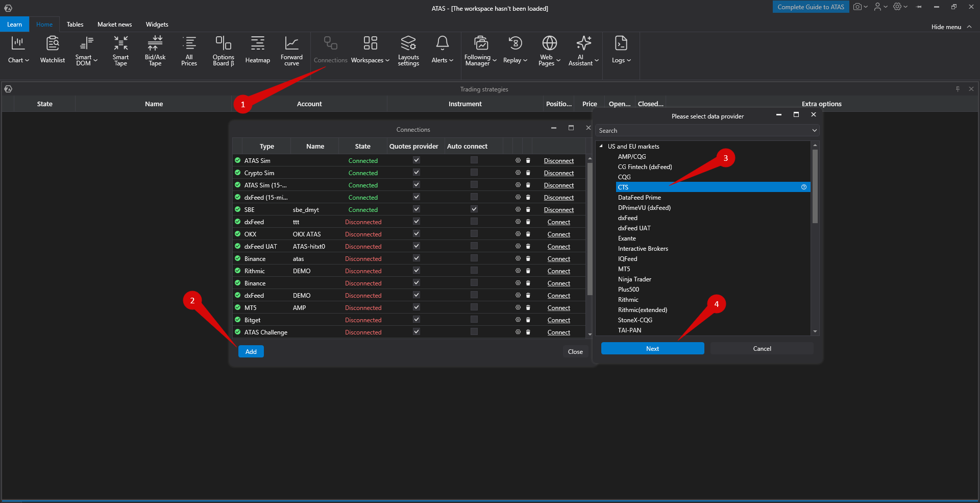The height and width of the screenshot is (503, 980).
Task: Launch the Heatmap tool
Action: coord(258,50)
